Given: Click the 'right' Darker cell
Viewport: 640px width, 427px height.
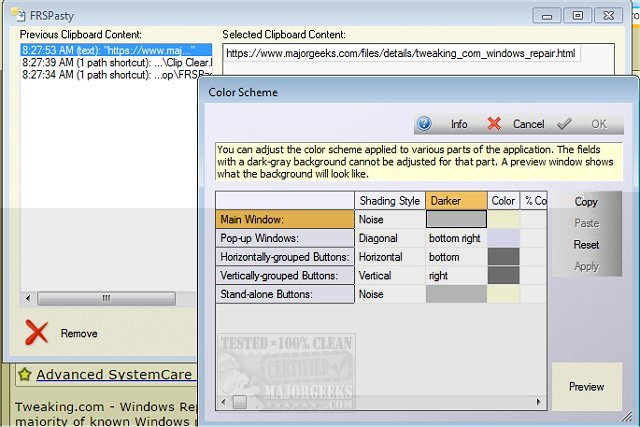Looking at the screenshot, I should click(456, 276).
